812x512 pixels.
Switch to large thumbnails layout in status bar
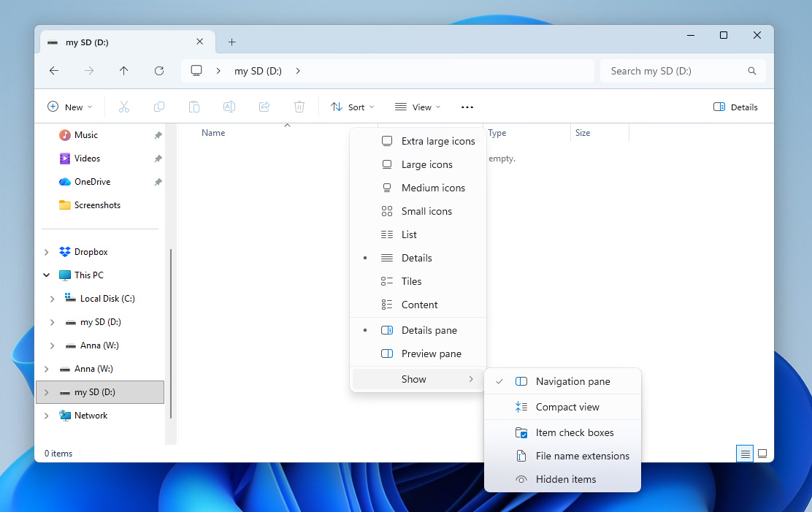tap(762, 454)
